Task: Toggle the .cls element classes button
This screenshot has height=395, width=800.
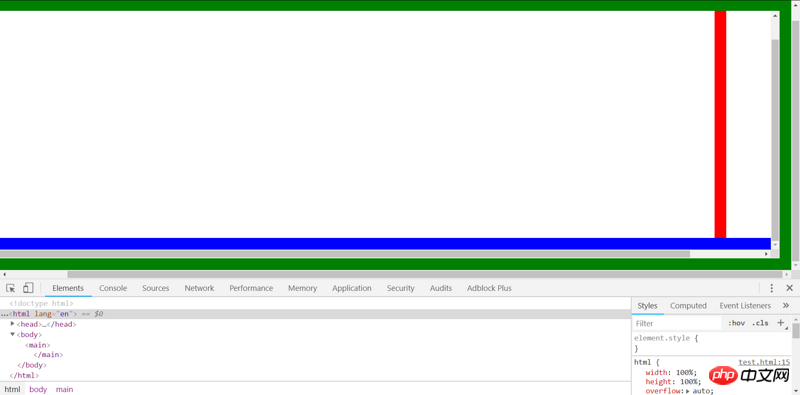Action: point(760,323)
